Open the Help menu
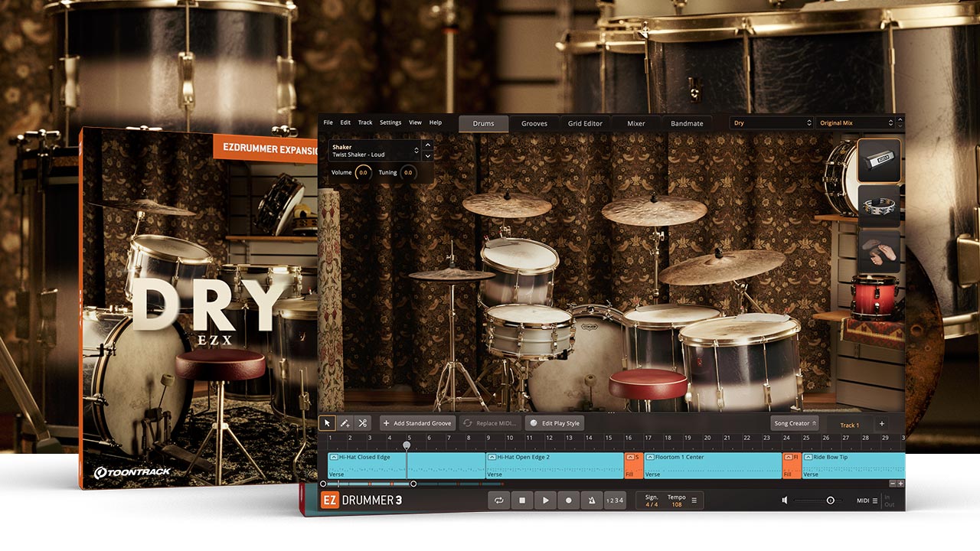Image resolution: width=980 pixels, height=551 pixels. pyautogui.click(x=436, y=122)
